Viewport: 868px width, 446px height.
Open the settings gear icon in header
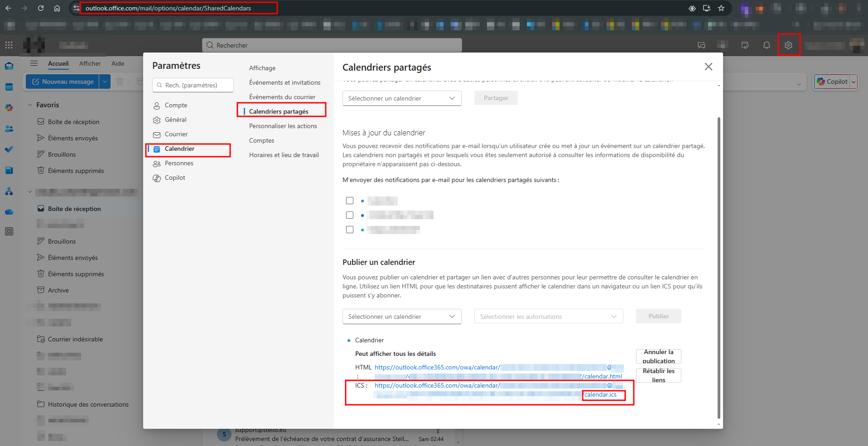pos(788,45)
